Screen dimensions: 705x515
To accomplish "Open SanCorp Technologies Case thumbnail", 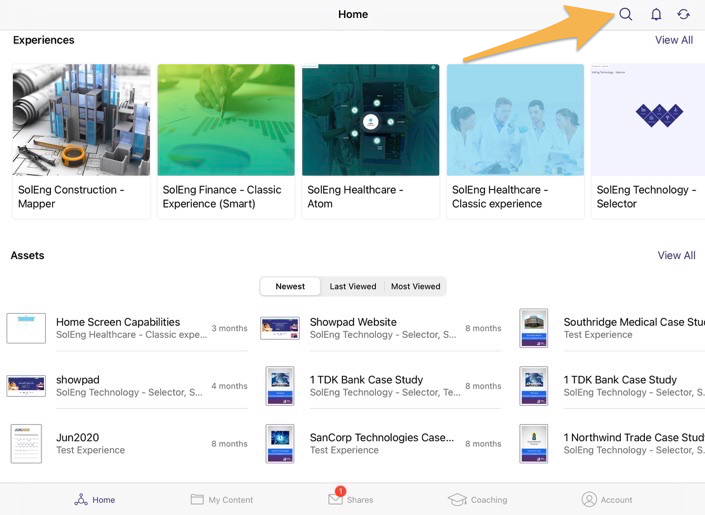I will [x=280, y=443].
